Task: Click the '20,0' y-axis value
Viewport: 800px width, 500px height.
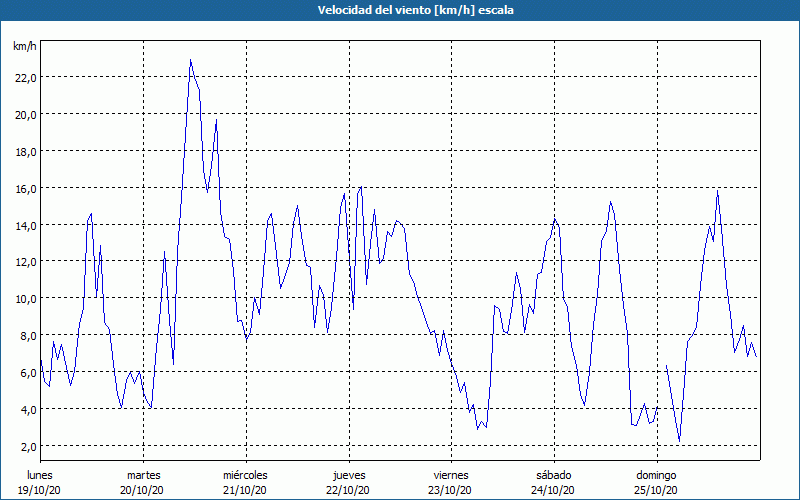Action: pyautogui.click(x=25, y=115)
